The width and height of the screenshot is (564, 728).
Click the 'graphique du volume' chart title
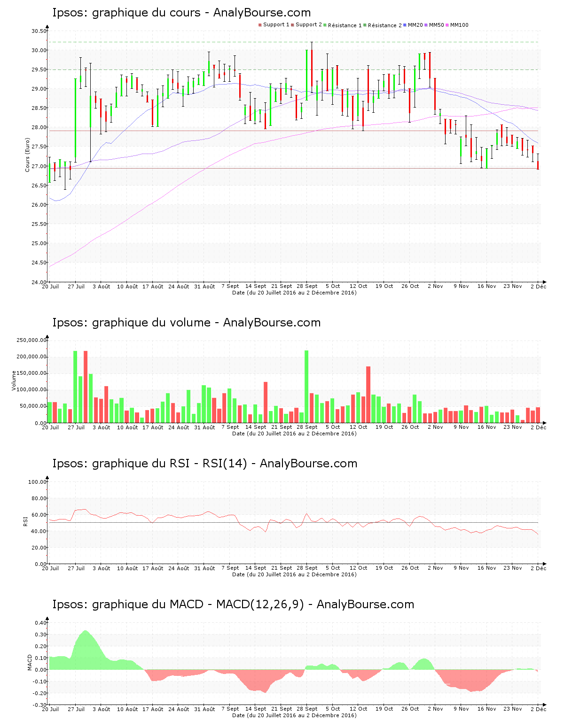pos(187,323)
